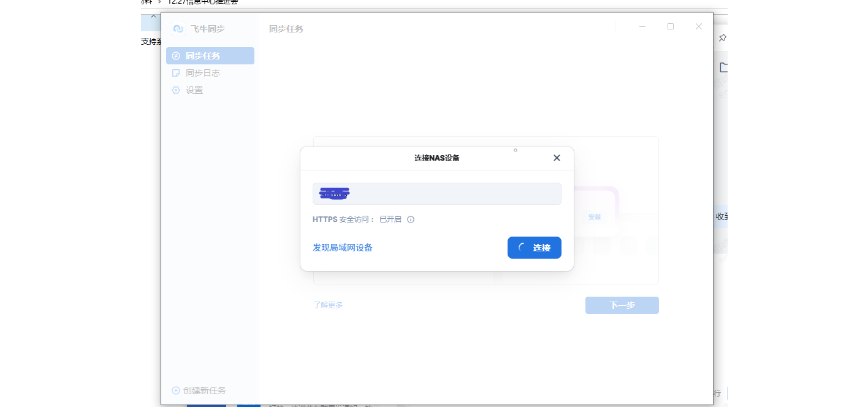
Task: Click the folder icon on the right edge
Action: click(x=723, y=67)
